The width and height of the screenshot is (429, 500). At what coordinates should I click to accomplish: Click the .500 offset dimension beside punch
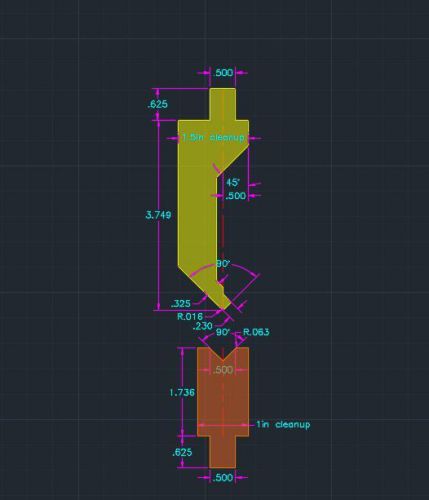(x=236, y=196)
